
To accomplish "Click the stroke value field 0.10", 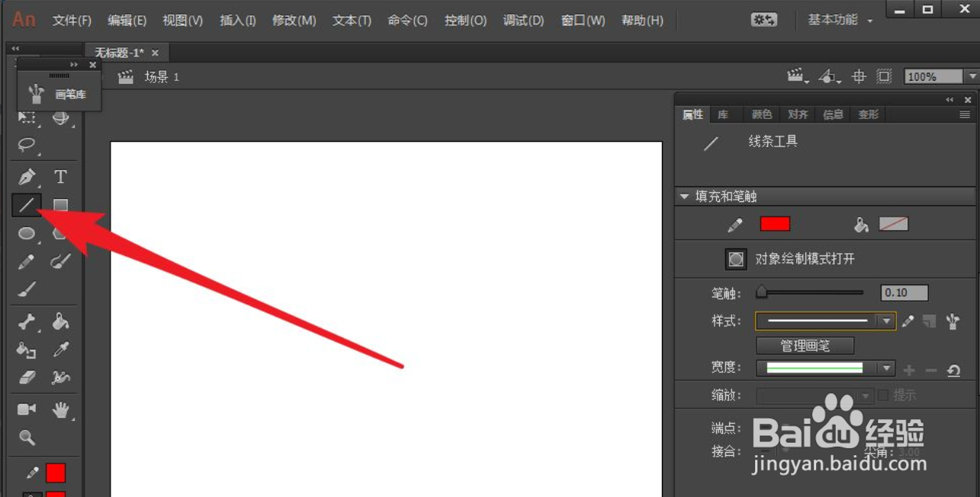I will coord(904,293).
